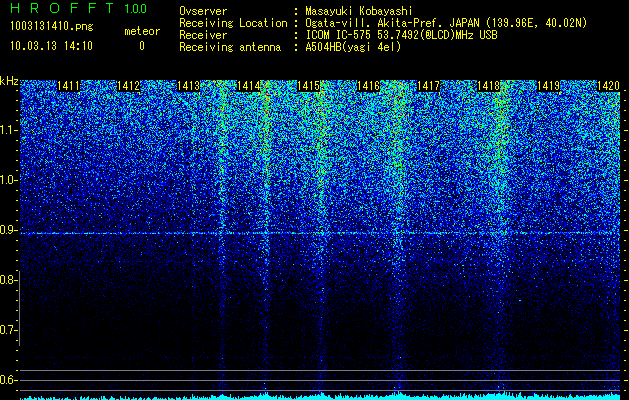Click the 1420 time marker

pyautogui.click(x=609, y=86)
